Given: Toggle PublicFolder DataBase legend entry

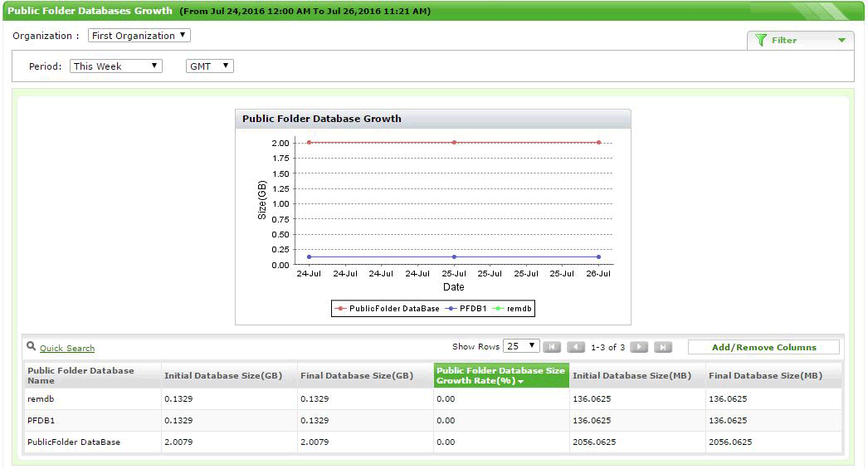Looking at the screenshot, I should [388, 309].
